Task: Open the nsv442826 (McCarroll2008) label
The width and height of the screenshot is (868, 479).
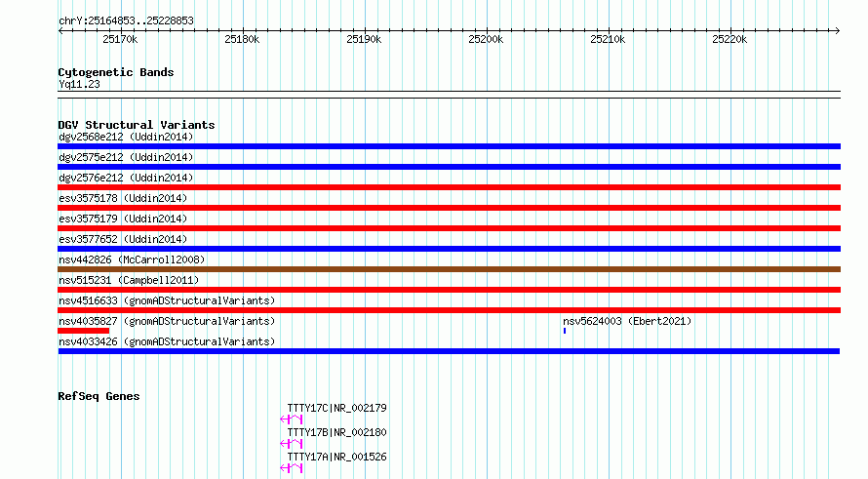Action: pos(132,259)
